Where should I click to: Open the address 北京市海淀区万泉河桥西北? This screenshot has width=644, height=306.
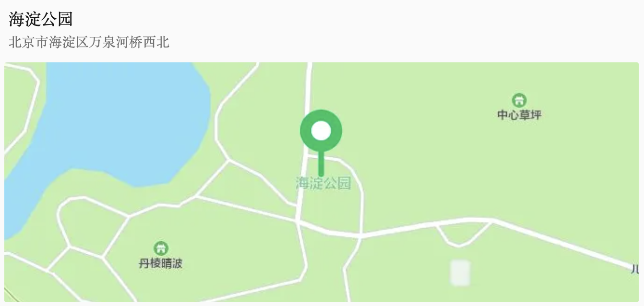click(x=89, y=42)
